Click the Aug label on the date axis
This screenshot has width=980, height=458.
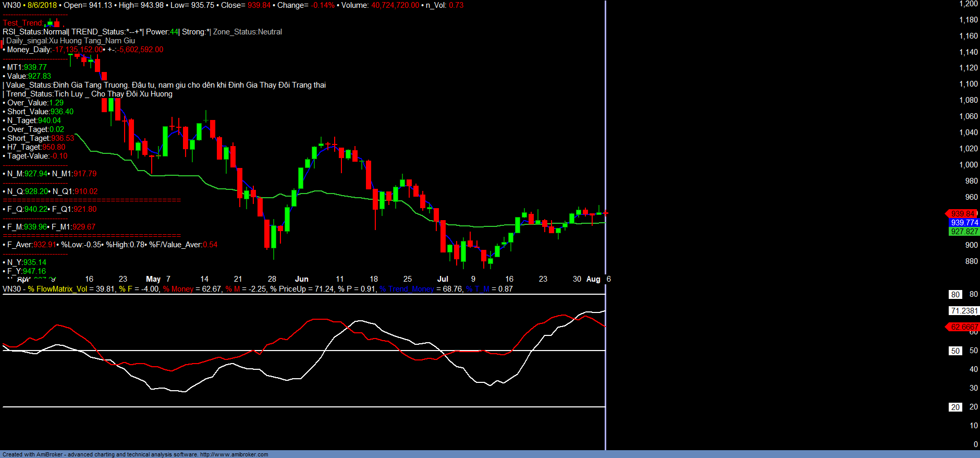point(593,279)
